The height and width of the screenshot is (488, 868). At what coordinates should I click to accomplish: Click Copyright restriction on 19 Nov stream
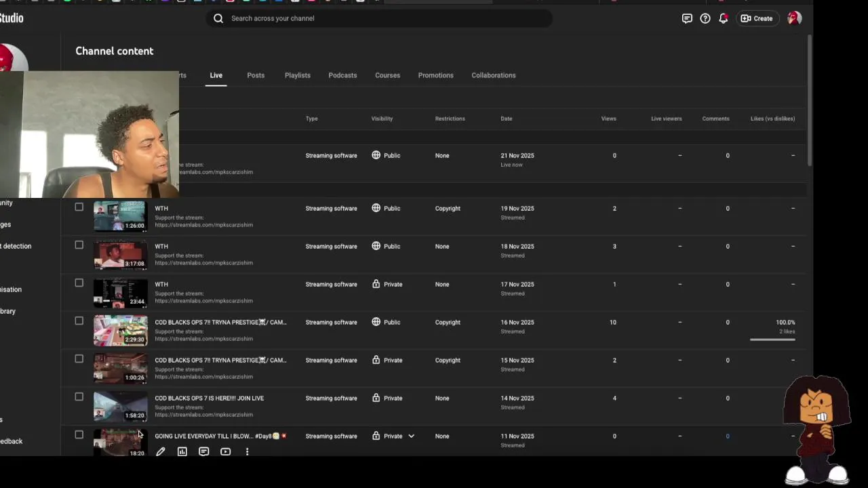pyautogui.click(x=448, y=208)
